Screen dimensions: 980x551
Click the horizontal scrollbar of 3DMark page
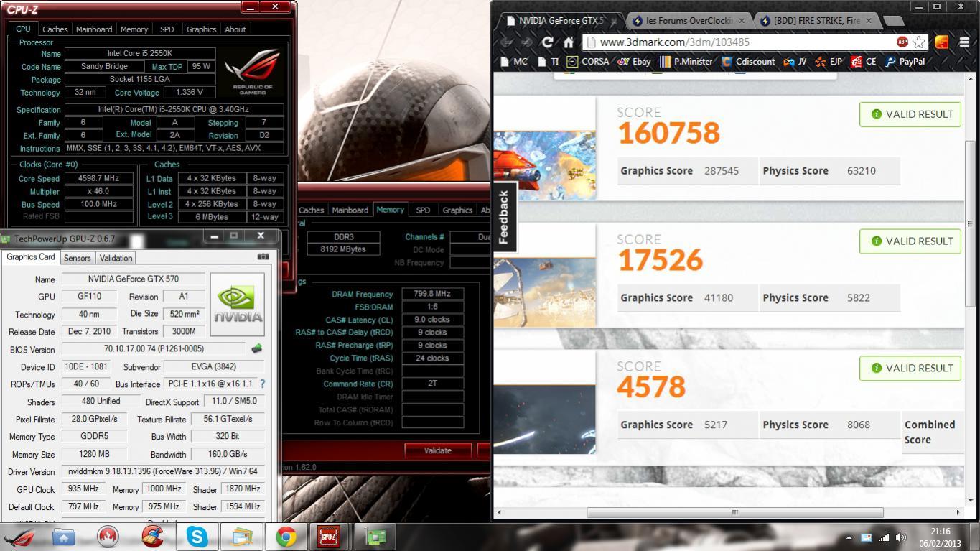pos(734,512)
